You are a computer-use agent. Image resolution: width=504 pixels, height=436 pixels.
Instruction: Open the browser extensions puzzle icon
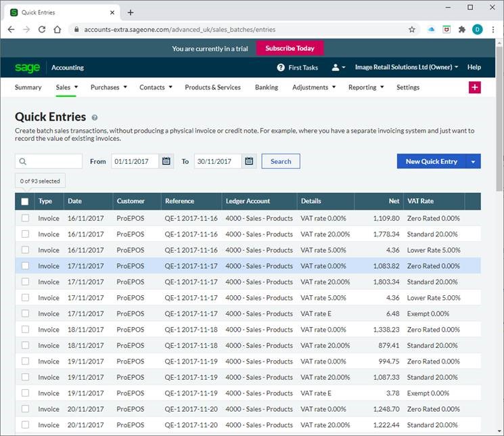pos(462,30)
